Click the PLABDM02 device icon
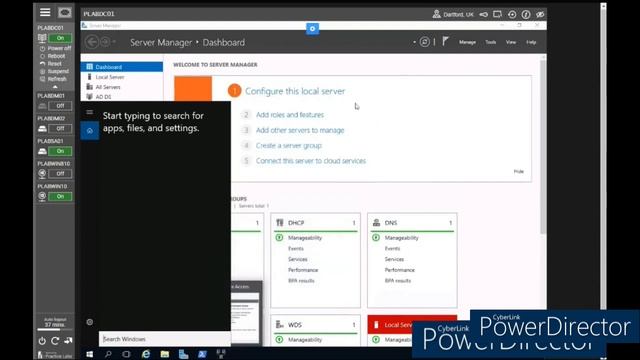 click(42, 129)
